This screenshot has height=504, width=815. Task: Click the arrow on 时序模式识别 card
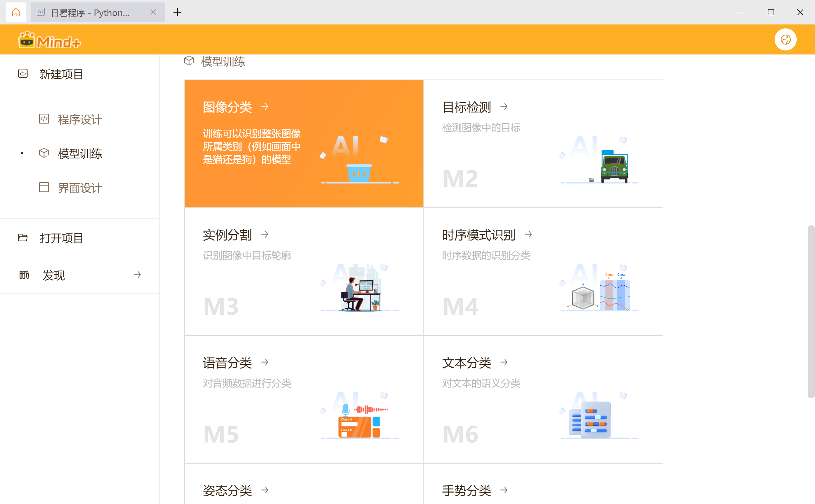[529, 234]
